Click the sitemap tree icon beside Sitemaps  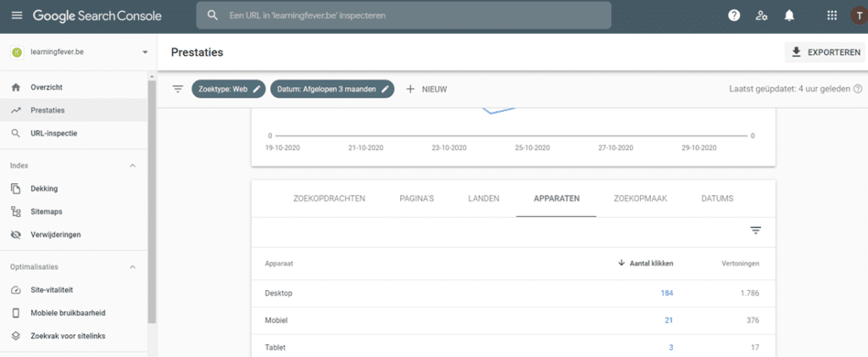pos(16,211)
